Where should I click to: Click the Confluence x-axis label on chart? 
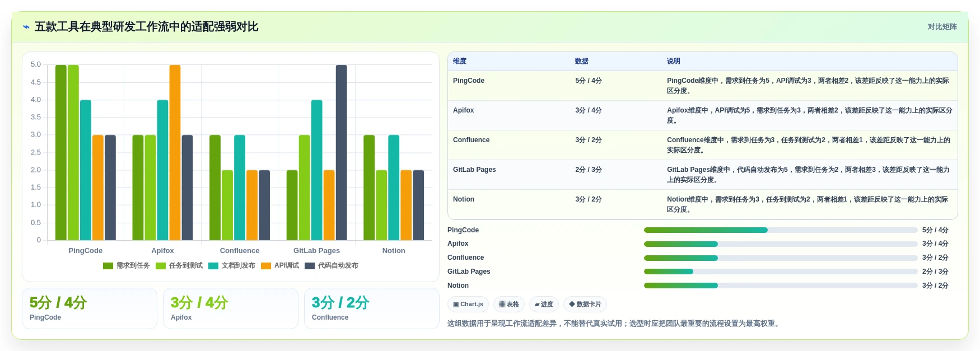point(240,251)
